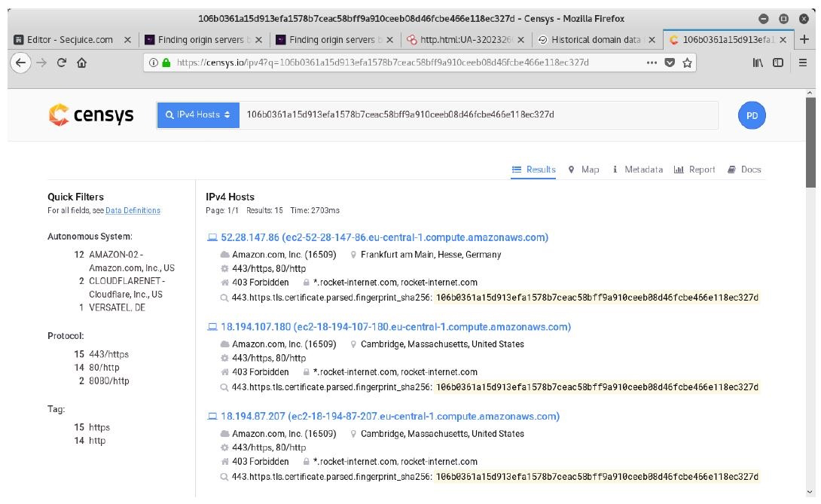Open the Library bookmarks icon
The height and width of the screenshot is (504, 821).
(758, 63)
